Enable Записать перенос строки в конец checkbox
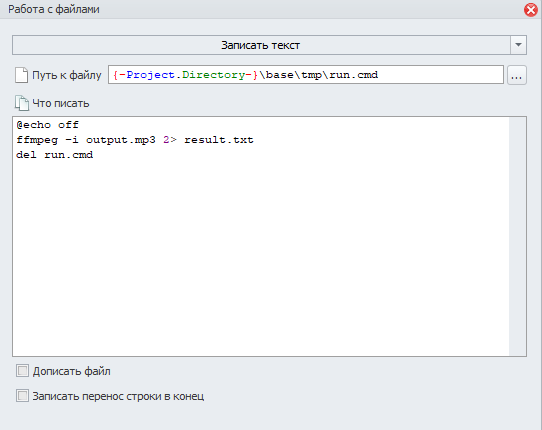542x430 pixels. [x=22, y=396]
